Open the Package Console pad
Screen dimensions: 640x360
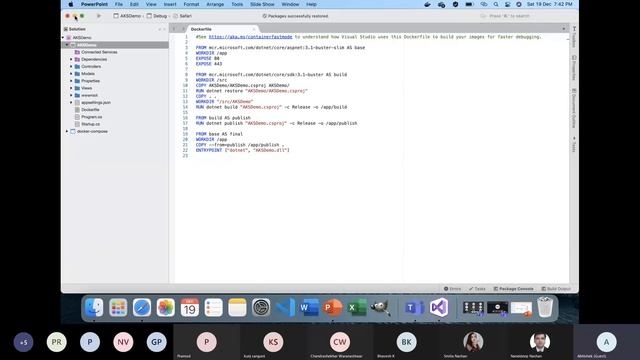[513, 289]
